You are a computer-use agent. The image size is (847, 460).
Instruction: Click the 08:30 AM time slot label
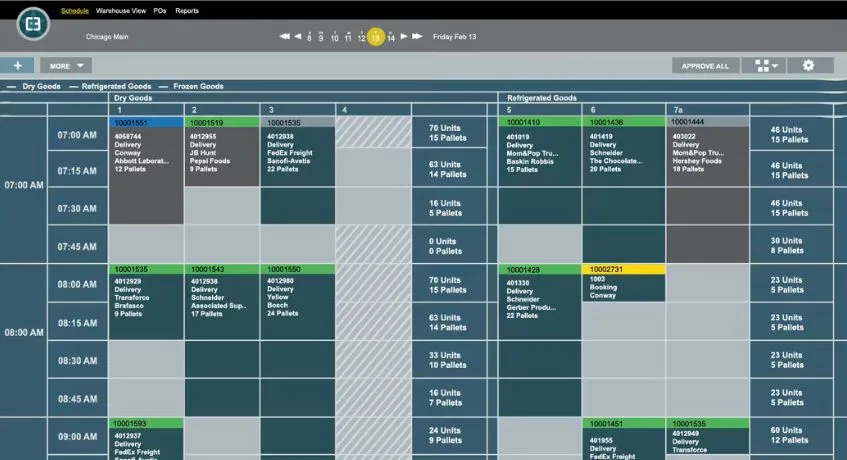coord(77,361)
